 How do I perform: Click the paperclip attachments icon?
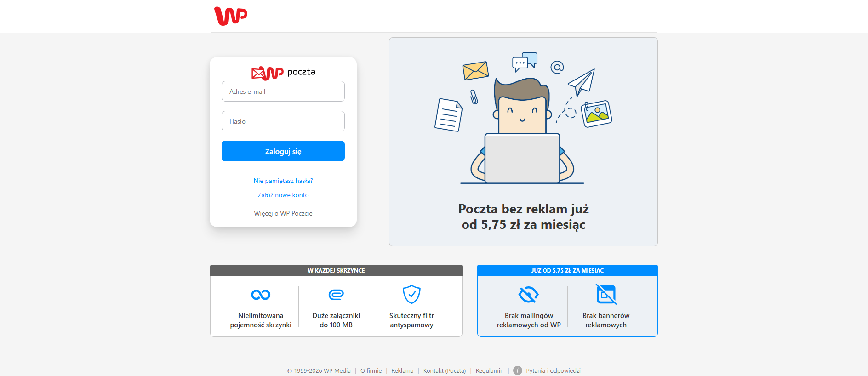(x=336, y=295)
